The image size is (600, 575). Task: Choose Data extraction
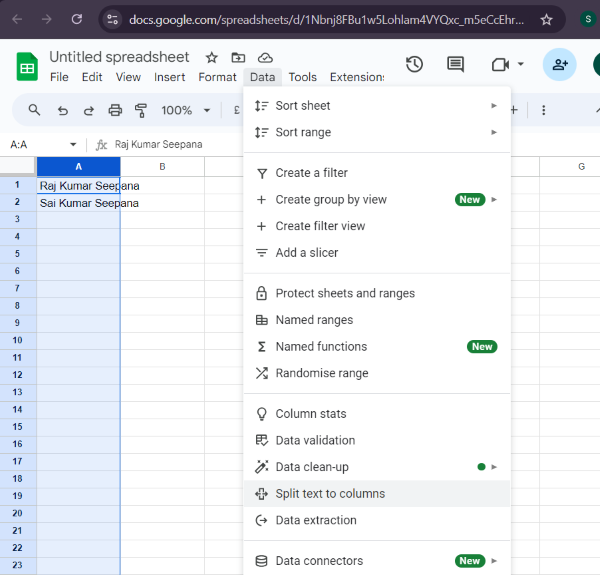(377, 520)
